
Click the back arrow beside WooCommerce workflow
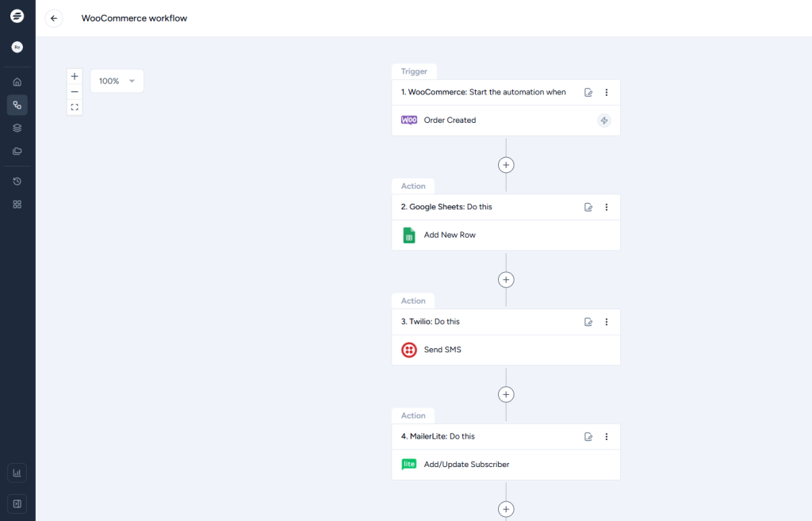point(54,18)
